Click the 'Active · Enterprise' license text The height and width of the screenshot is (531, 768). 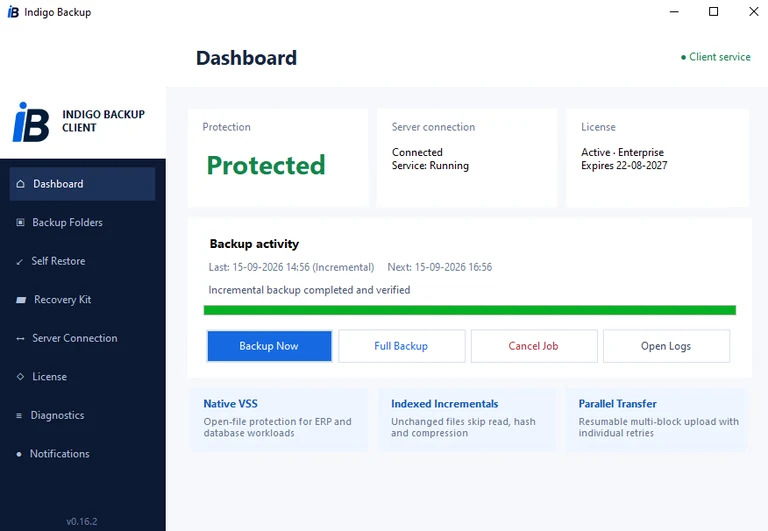pos(622,152)
